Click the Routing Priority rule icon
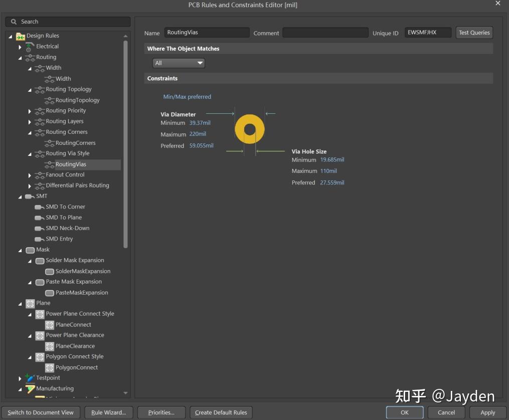The height and width of the screenshot is (420, 509). point(40,111)
